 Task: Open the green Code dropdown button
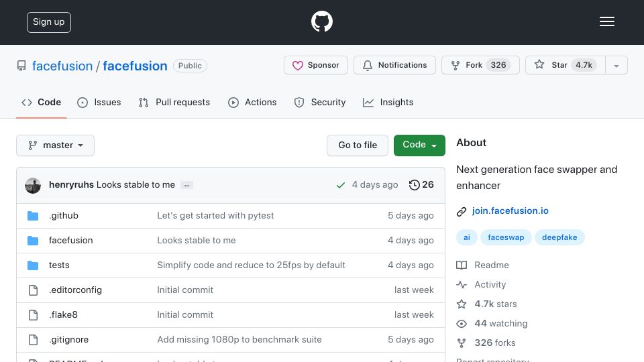(419, 145)
